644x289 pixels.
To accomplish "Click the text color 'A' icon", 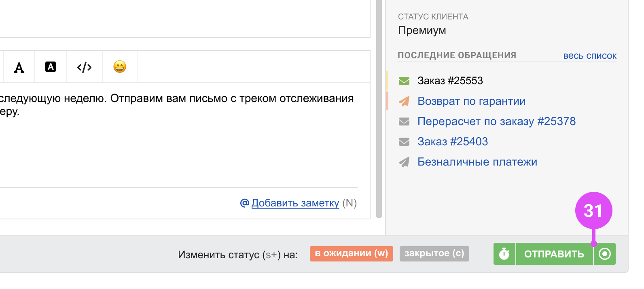I will coord(19,67).
